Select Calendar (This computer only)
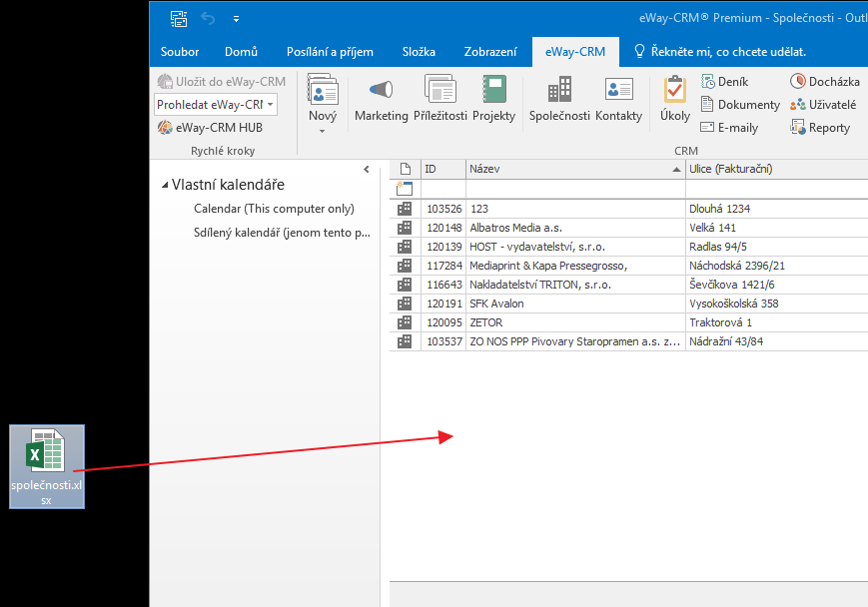868x607 pixels. click(x=274, y=209)
